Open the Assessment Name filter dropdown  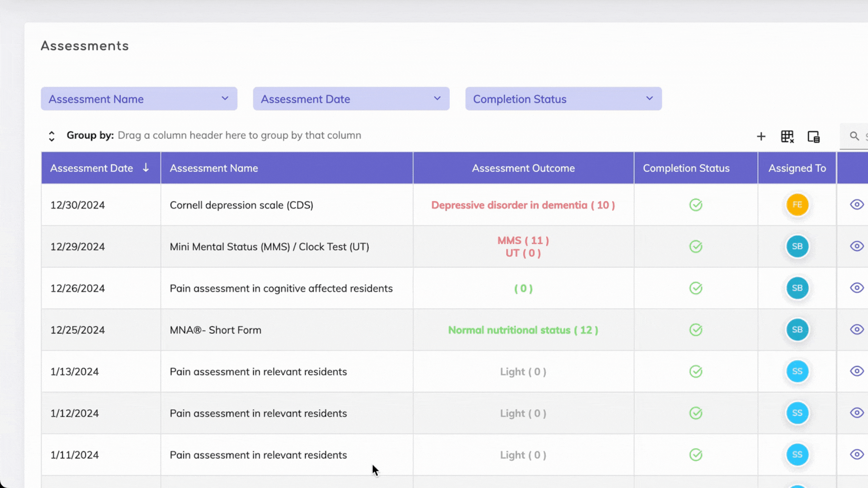[139, 99]
